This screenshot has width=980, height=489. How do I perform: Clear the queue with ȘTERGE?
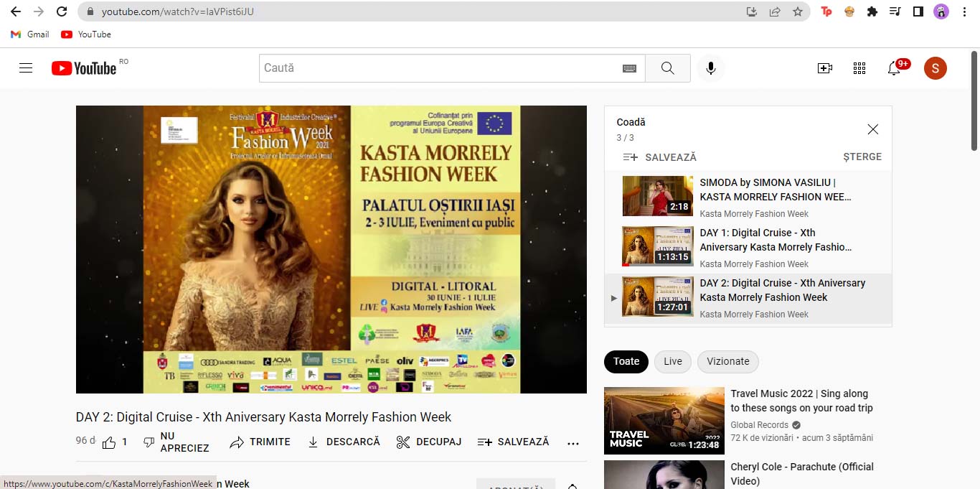pos(862,157)
